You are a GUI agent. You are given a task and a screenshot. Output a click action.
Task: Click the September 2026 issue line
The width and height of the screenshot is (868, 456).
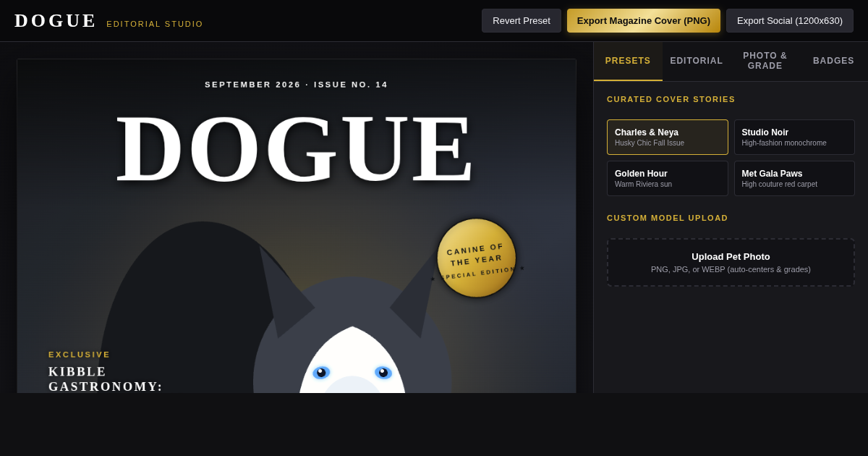297,85
